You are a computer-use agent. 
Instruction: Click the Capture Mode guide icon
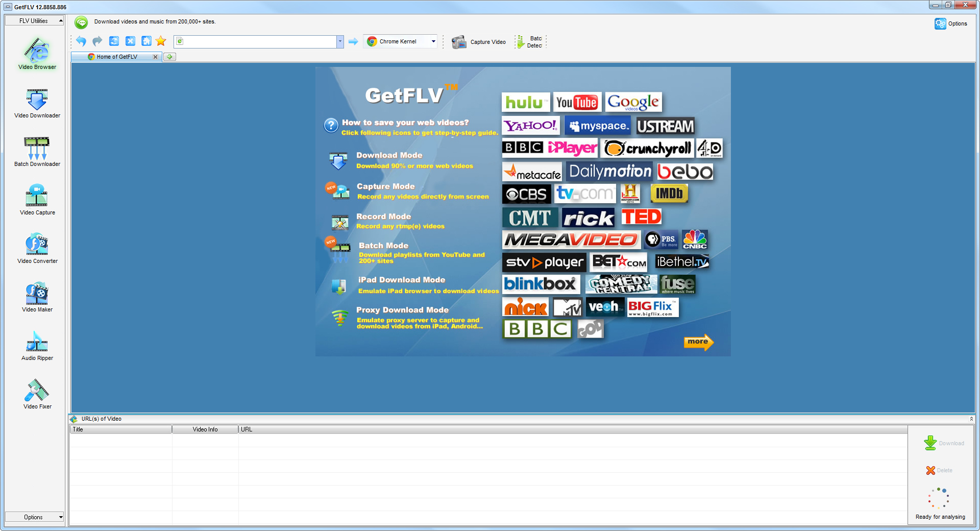click(338, 191)
